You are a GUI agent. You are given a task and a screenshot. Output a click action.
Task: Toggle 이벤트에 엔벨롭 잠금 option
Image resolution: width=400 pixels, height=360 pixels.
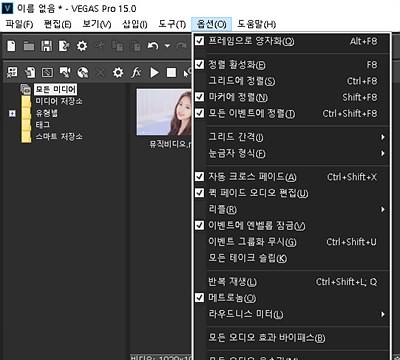click(199, 225)
